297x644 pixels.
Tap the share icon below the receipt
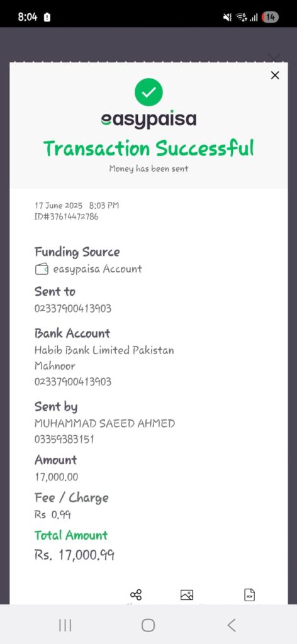[x=135, y=594]
